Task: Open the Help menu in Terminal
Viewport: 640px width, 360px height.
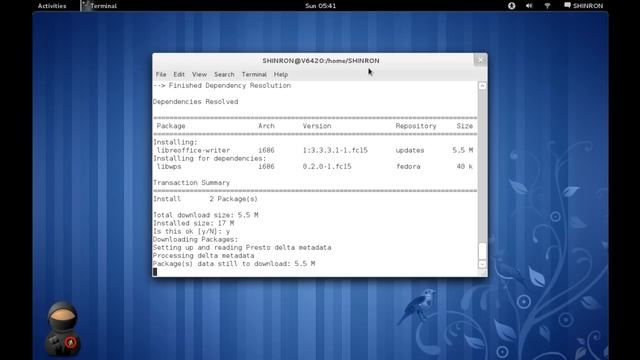Action: pos(281,74)
